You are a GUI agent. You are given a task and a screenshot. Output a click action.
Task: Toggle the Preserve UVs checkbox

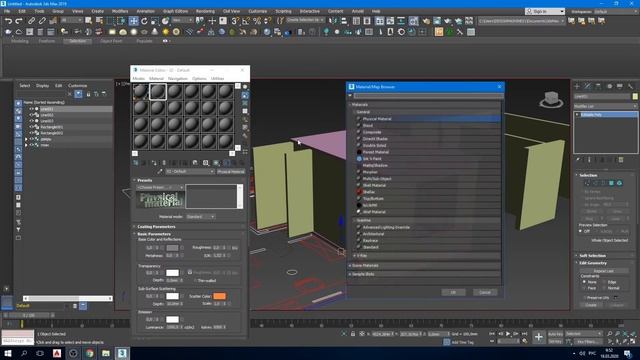585,298
